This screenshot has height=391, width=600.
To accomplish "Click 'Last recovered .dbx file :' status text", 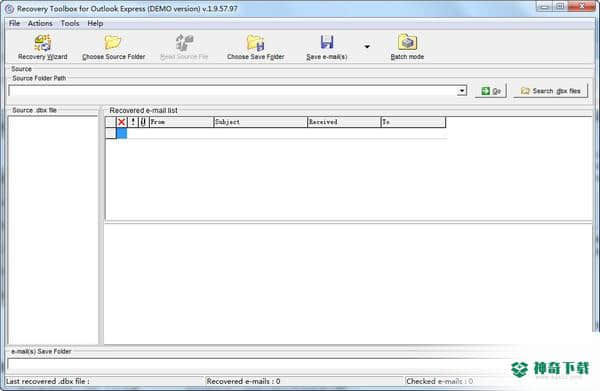I will pyautogui.click(x=48, y=381).
